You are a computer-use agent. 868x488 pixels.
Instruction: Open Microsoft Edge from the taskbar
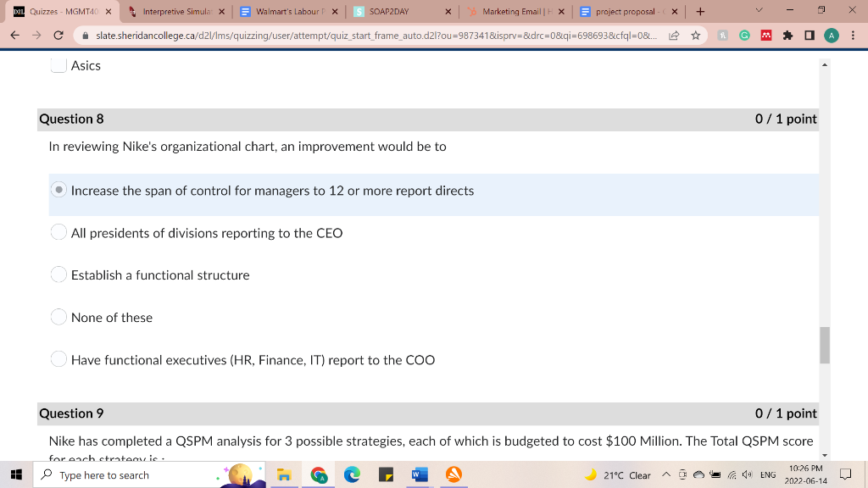[353, 475]
